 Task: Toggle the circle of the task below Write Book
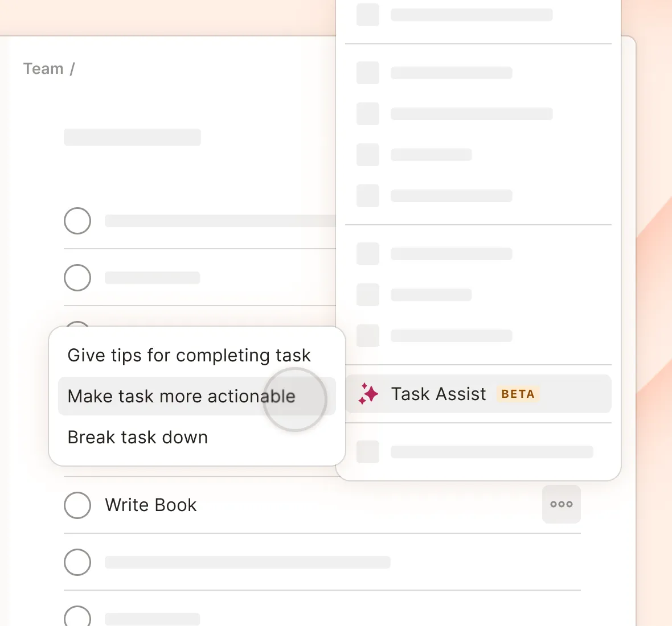tap(77, 562)
